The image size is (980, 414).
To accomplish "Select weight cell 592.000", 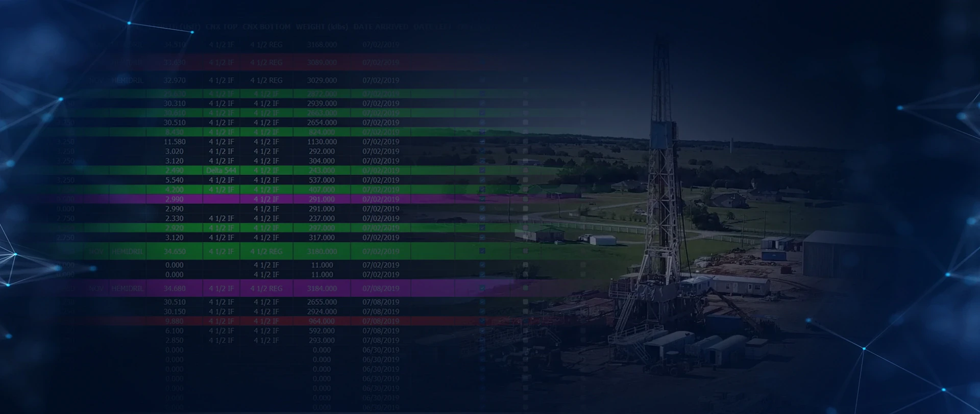I will point(322,331).
